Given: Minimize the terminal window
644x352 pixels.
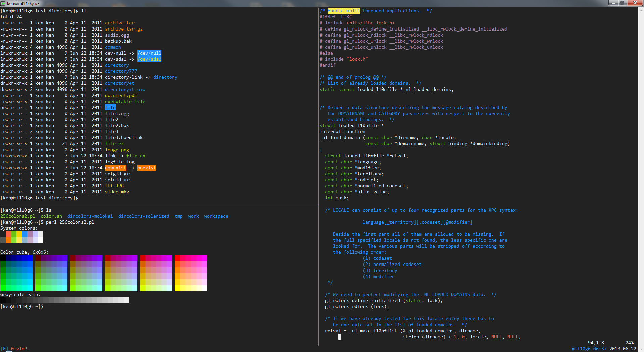Looking at the screenshot, I should click(x=613, y=3).
